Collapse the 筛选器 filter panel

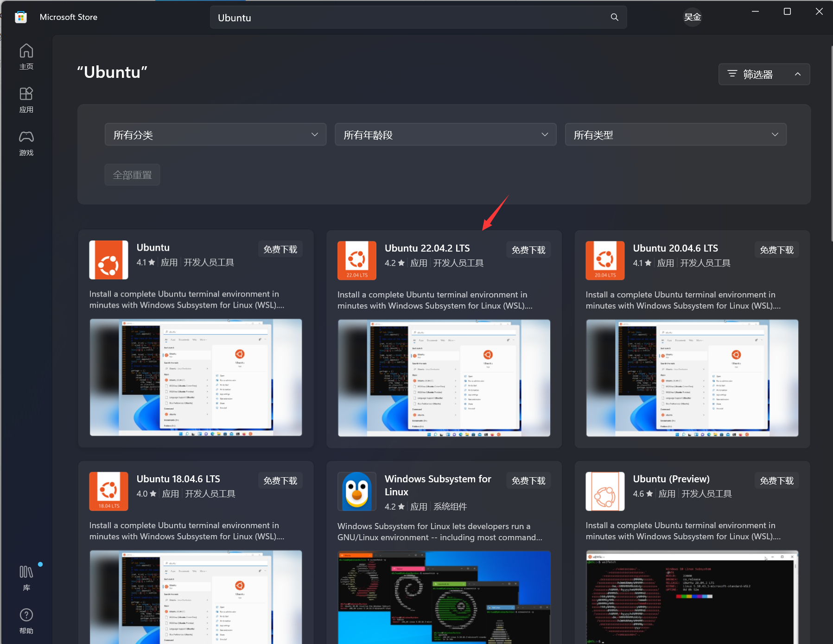click(764, 74)
